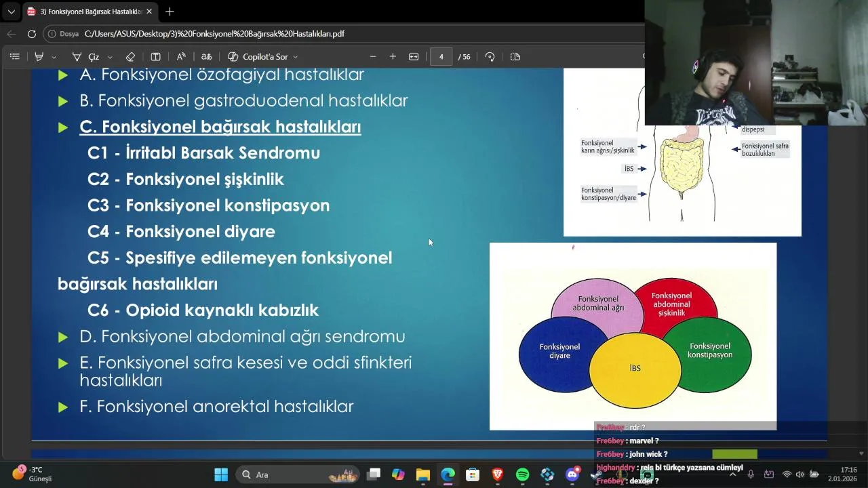Launch Copilot from the taskbar
868x488 pixels.
(x=398, y=474)
